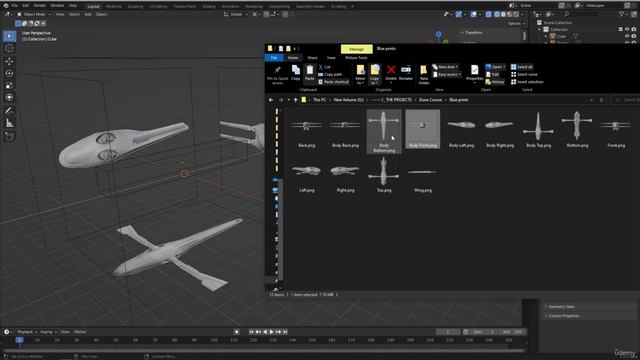The image size is (640, 360).
Task: Open the Playback dropdown in timeline
Action: [27, 332]
